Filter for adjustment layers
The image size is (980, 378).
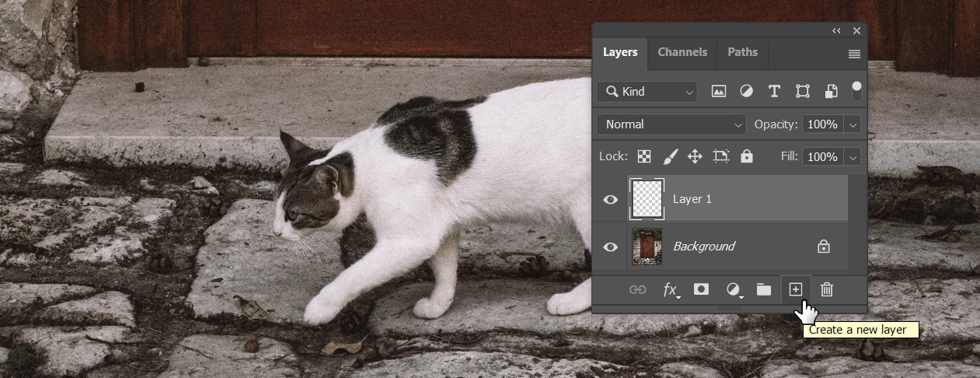[x=746, y=91]
